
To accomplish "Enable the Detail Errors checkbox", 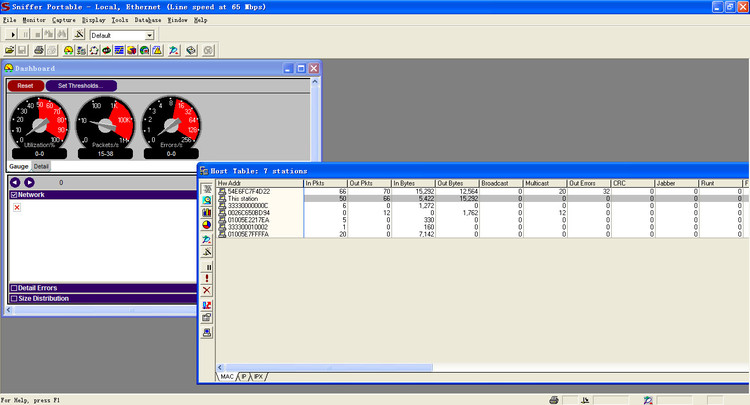I will (x=14, y=288).
